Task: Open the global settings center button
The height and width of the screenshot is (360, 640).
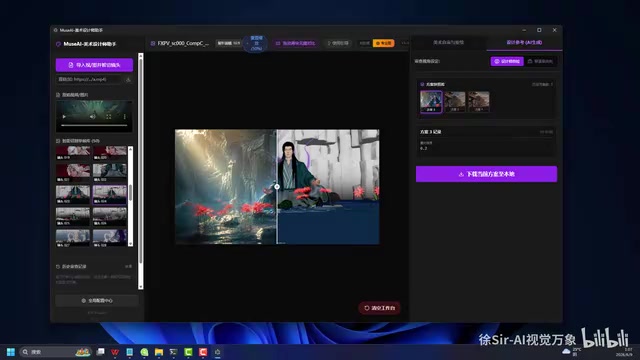Action: 97,301
